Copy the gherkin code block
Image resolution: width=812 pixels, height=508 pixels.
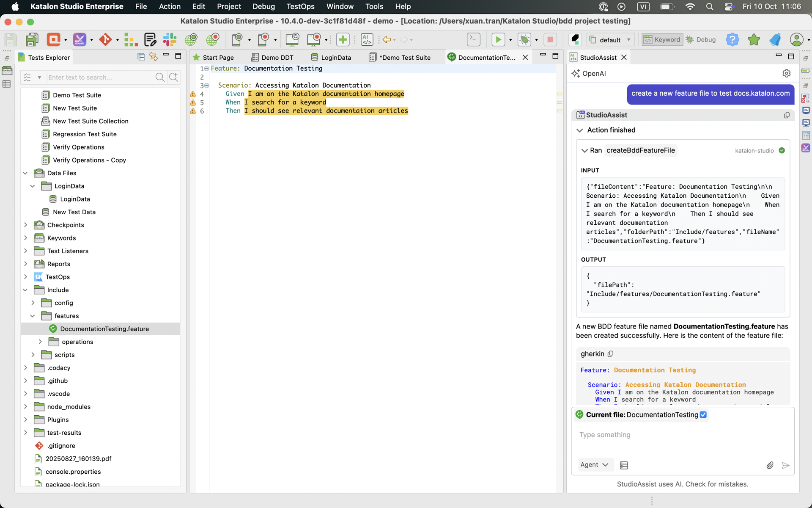[x=610, y=354]
